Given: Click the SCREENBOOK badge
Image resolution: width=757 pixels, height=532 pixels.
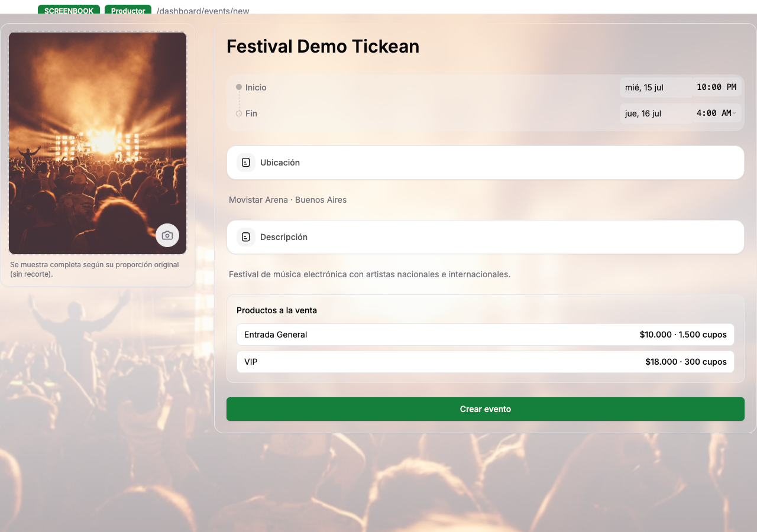Looking at the screenshot, I should pyautogui.click(x=69, y=10).
